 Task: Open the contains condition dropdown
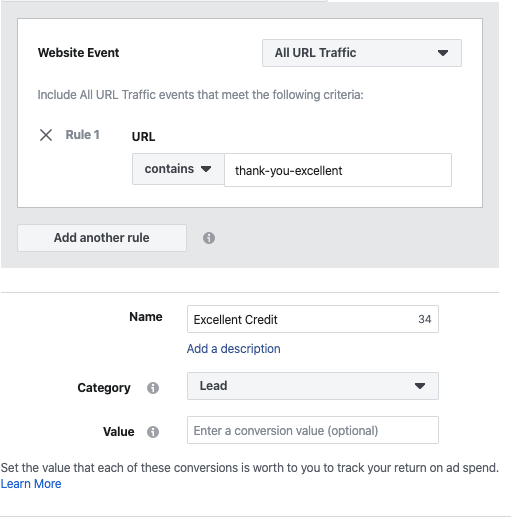point(178,169)
